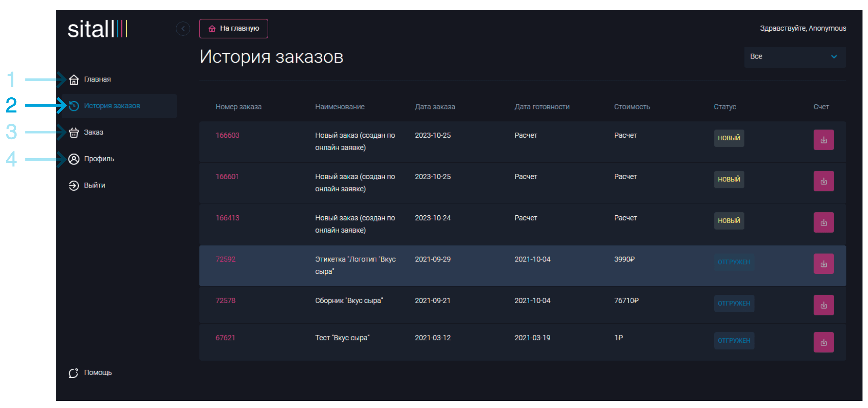This screenshot has height=408, width=868.
Task: Click ОТГРУЖЕН status badge of order 72592
Action: (x=734, y=262)
